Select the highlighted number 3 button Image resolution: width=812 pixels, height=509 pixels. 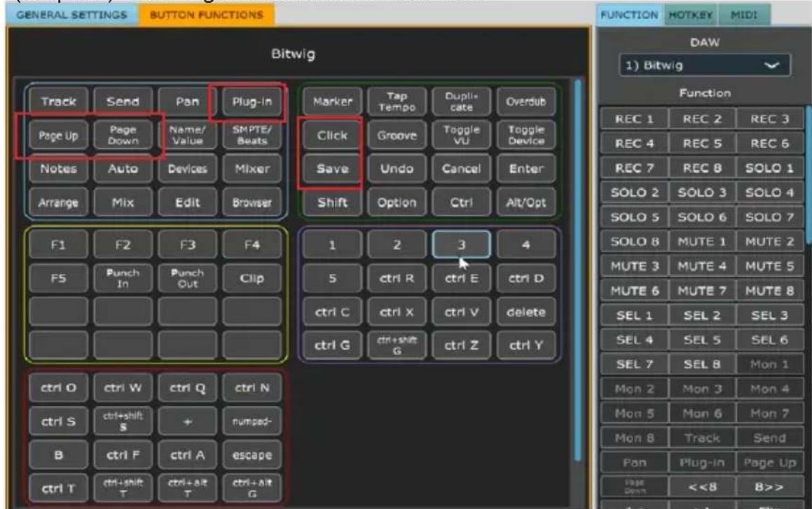pos(461,245)
